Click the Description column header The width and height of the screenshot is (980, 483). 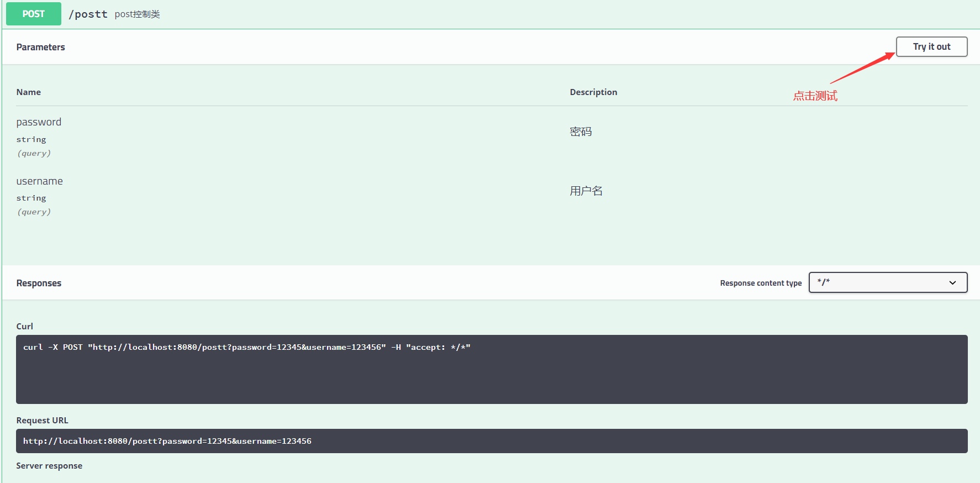click(593, 92)
